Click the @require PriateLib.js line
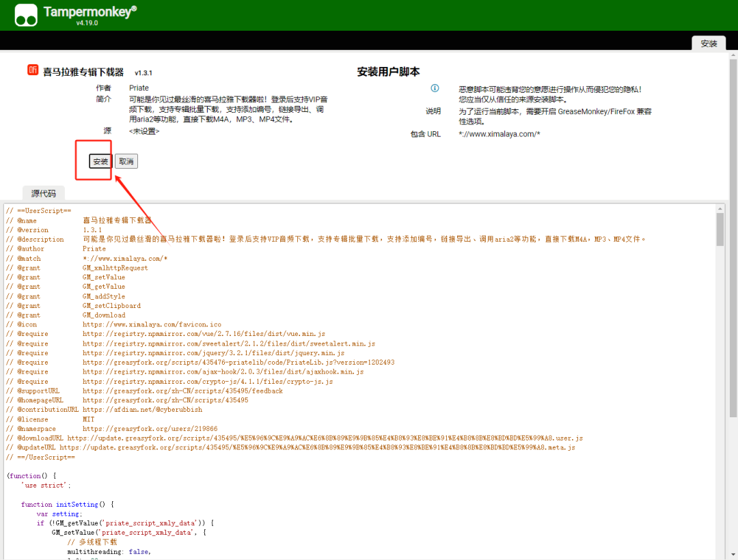The height and width of the screenshot is (560, 738). click(x=200, y=363)
